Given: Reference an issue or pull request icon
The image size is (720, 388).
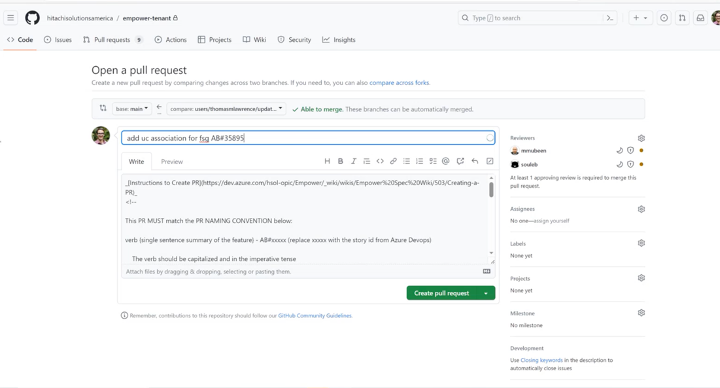Looking at the screenshot, I should point(460,161).
